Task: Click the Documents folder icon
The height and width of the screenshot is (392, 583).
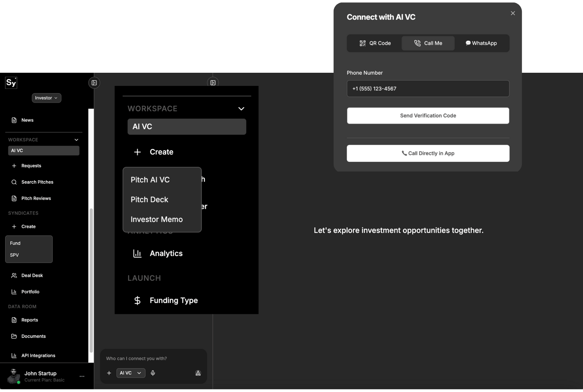Action: tap(14, 336)
